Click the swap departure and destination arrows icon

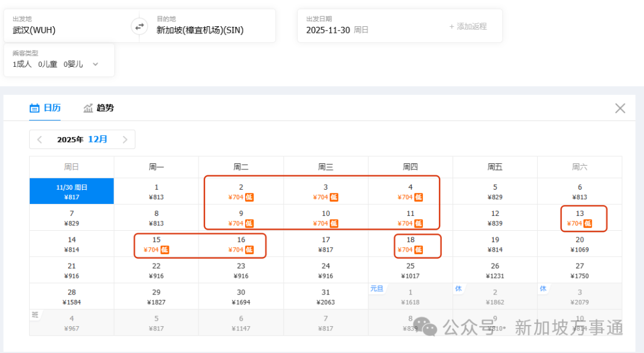pos(138,26)
